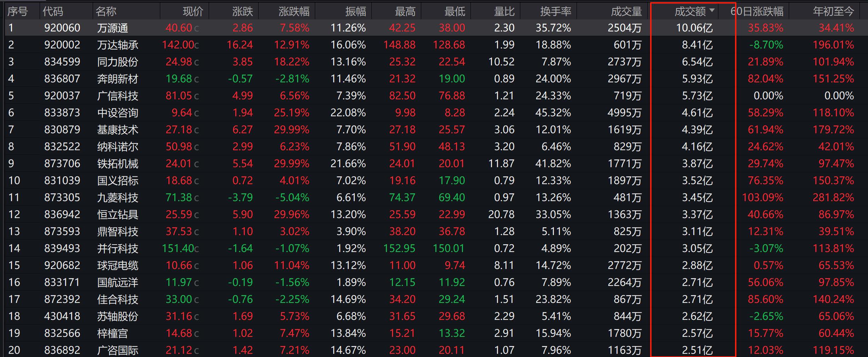The image size is (868, 357).
Task: Click the 22.08% amplitude cell
Action: click(348, 113)
